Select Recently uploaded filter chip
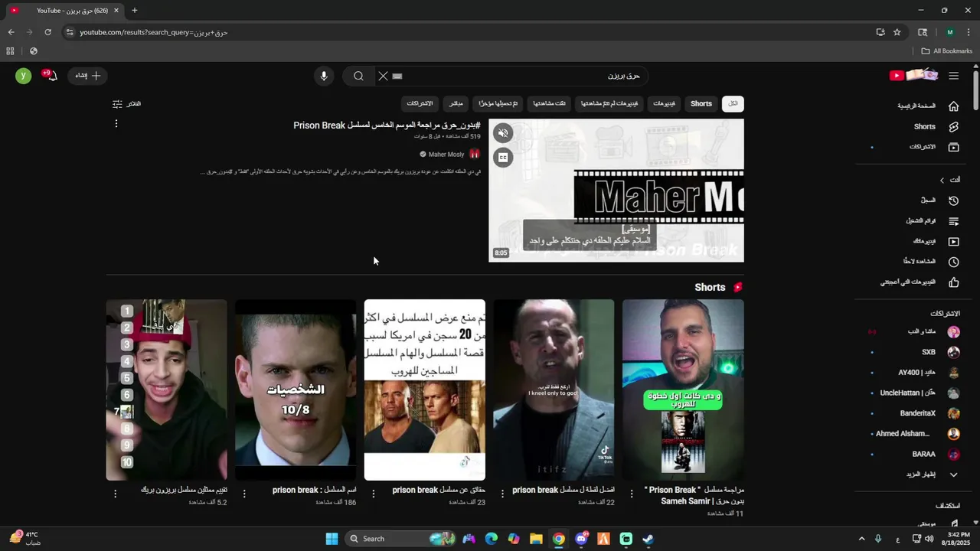This screenshot has width=980, height=551. click(x=498, y=104)
